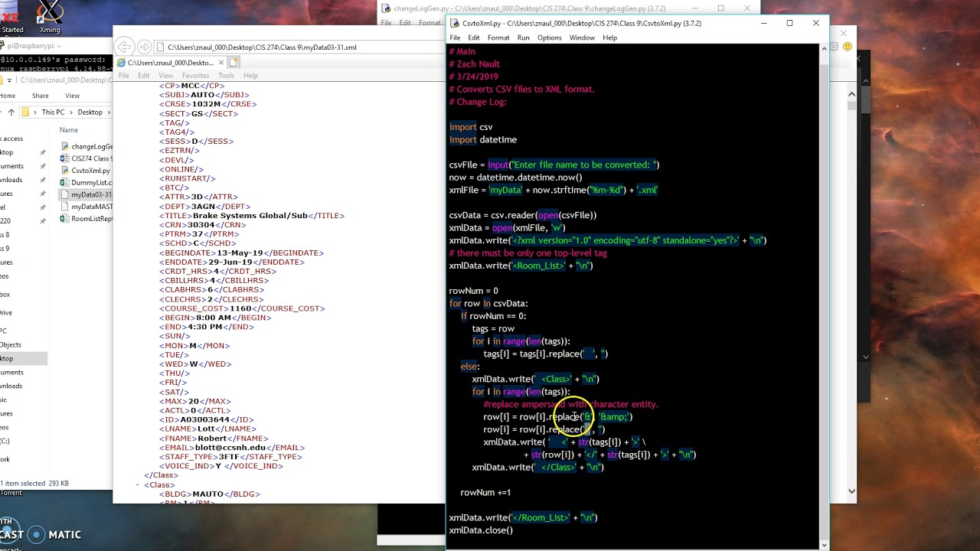Open Window menu in IDLE
The image size is (980, 551).
(582, 37)
